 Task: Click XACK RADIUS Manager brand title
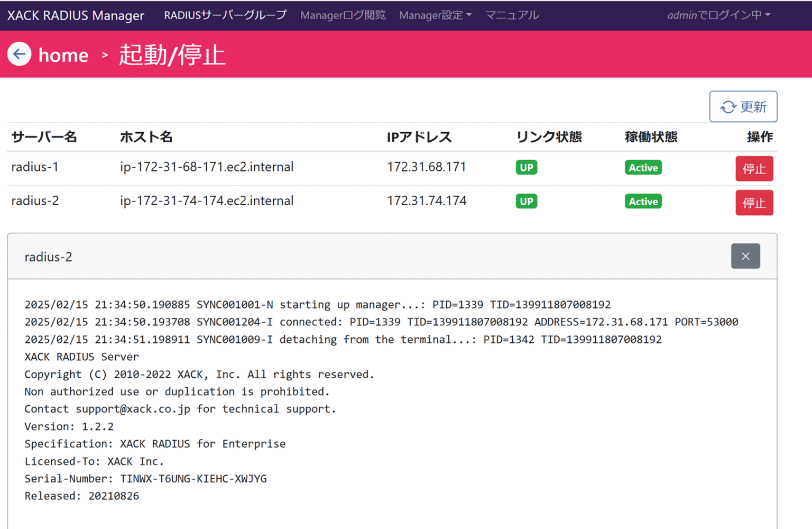click(76, 15)
